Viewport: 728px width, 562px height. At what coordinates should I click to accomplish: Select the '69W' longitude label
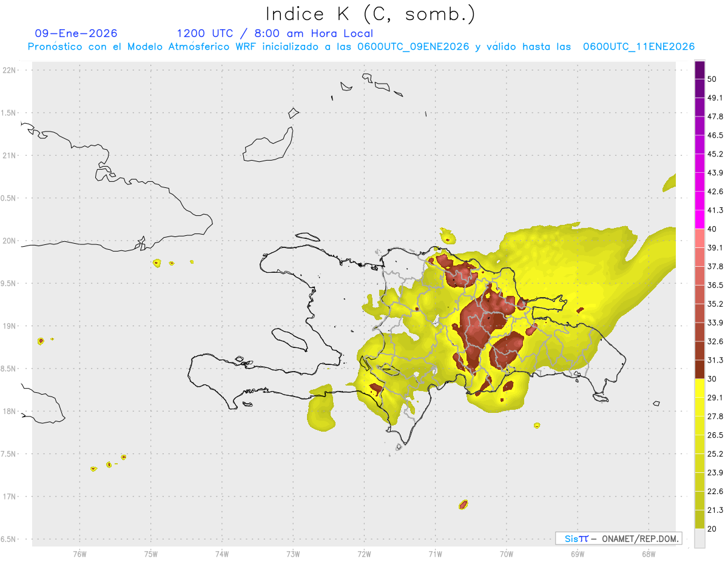pos(578,554)
